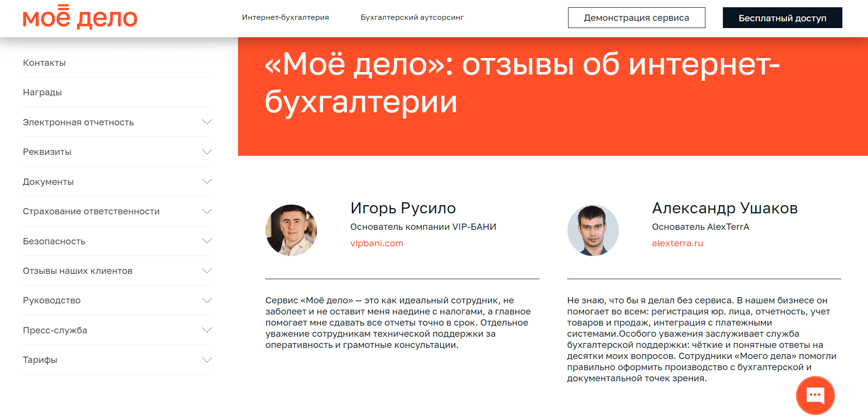Select Электронная отчетность sidebar label
This screenshot has height=419, width=868.
[x=78, y=122]
